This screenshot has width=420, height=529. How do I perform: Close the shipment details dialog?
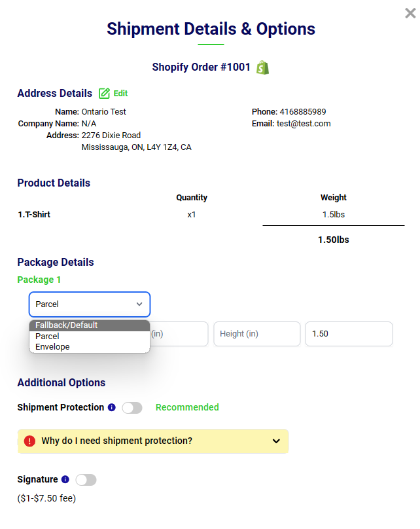(x=410, y=13)
